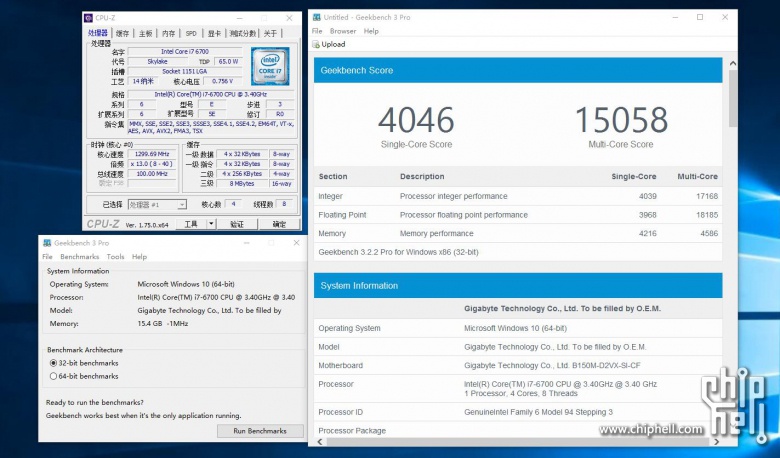The image size is (780, 458).
Task: Click the 验证 button in CPU-Z
Action: (x=237, y=224)
